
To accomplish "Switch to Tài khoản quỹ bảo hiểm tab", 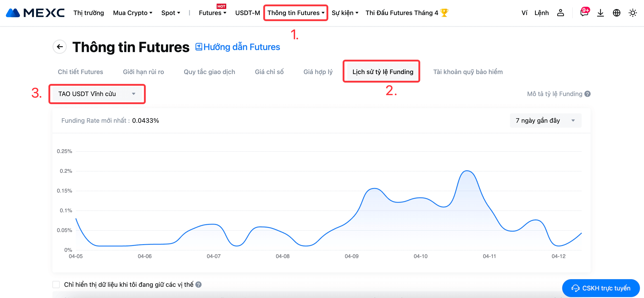I will point(468,72).
